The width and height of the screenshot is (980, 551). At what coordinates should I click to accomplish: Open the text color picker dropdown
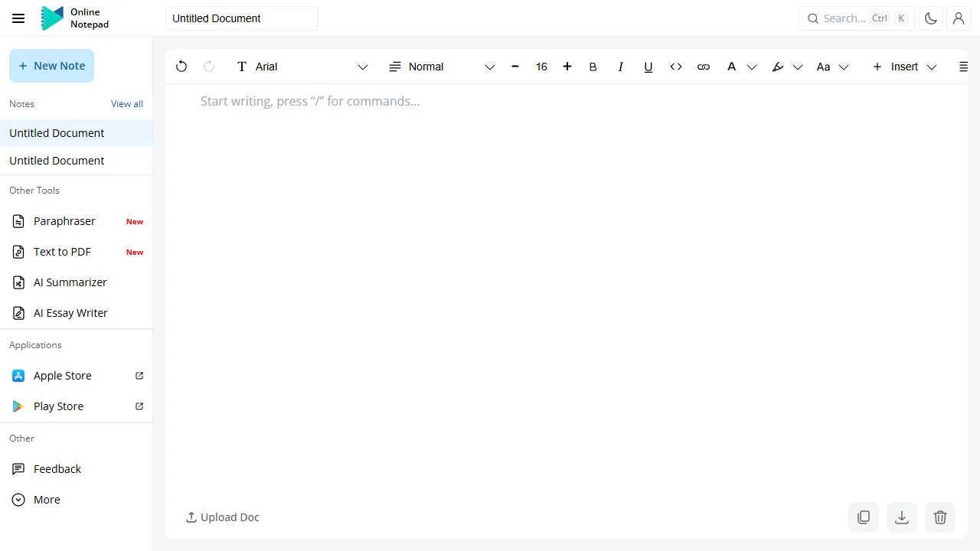pos(752,67)
